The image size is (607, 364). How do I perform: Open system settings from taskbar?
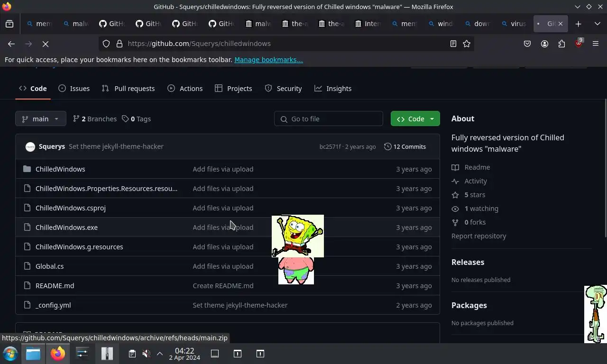83,354
